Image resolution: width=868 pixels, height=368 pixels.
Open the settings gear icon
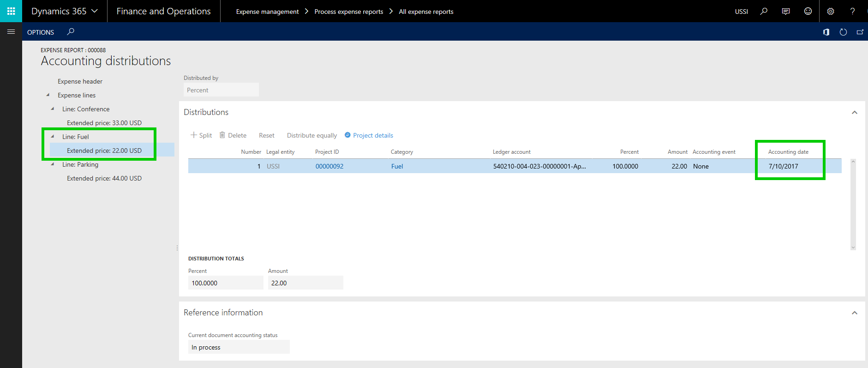tap(830, 11)
